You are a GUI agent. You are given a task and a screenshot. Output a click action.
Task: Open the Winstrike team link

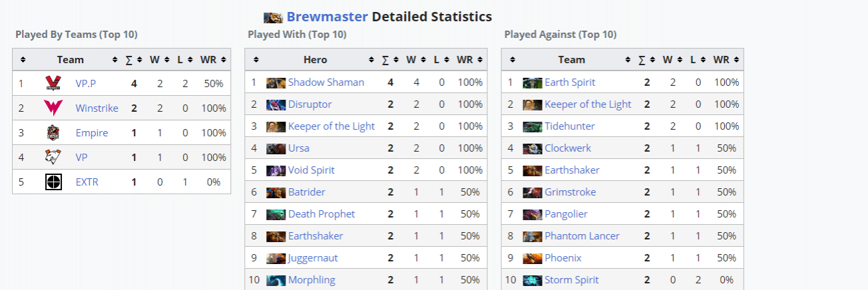[x=97, y=108]
